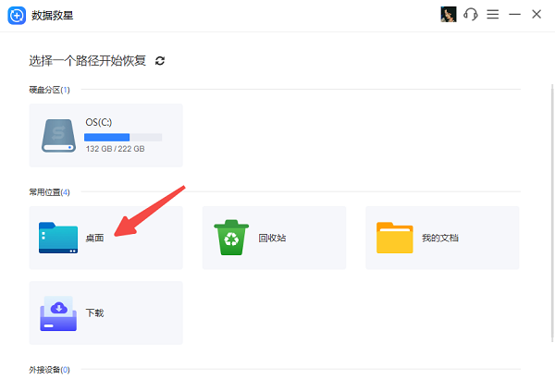Select the 桌面 folder icon

coord(58,238)
